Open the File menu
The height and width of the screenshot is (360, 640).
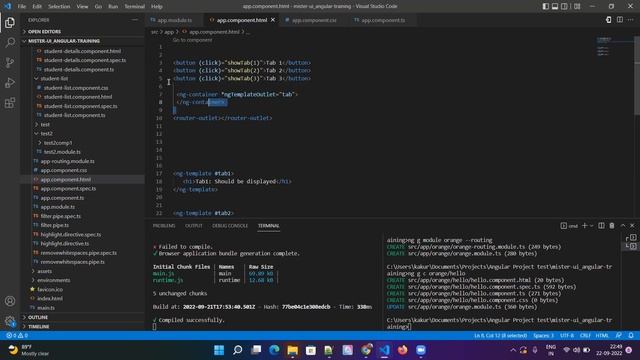coord(22,7)
